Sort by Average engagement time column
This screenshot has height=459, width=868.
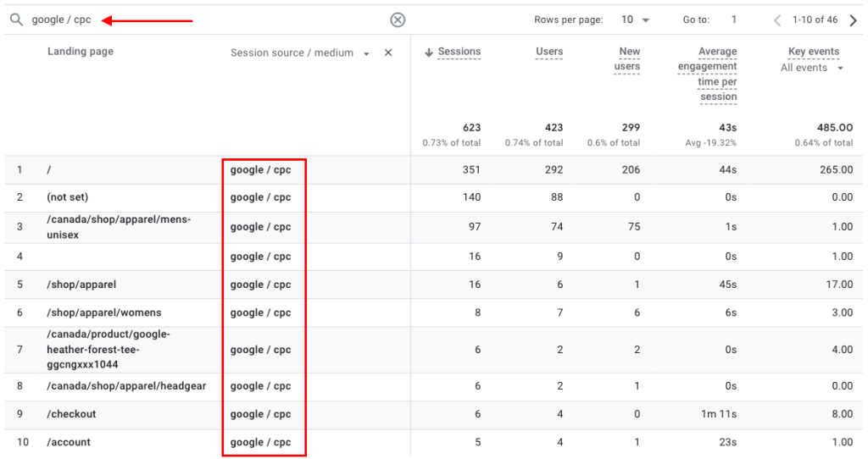click(708, 75)
